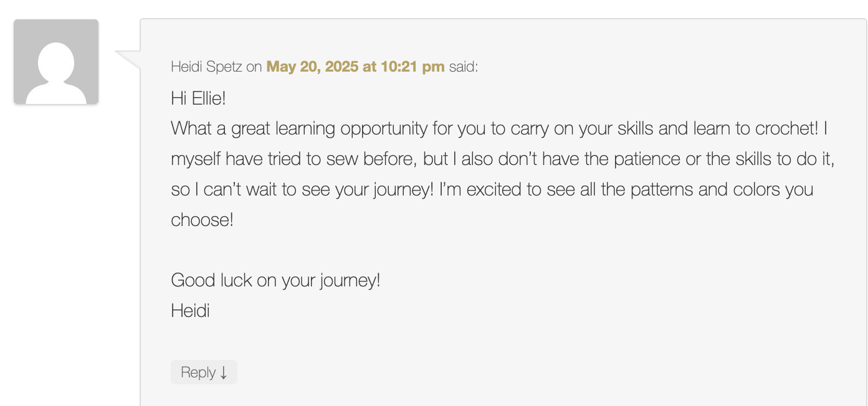Click "Good luck on your journey!" text
This screenshot has height=406, width=868.
point(275,280)
